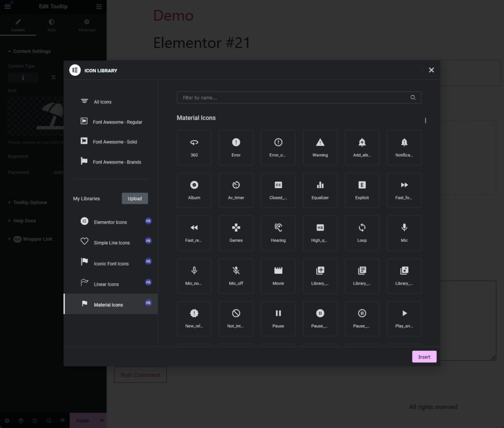Toggle responsive mode icon
The image size is (504, 428).
[49, 421]
